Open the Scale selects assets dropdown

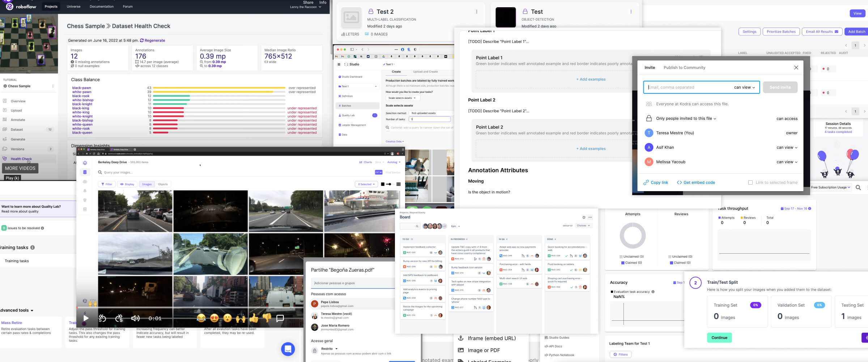click(x=402, y=98)
